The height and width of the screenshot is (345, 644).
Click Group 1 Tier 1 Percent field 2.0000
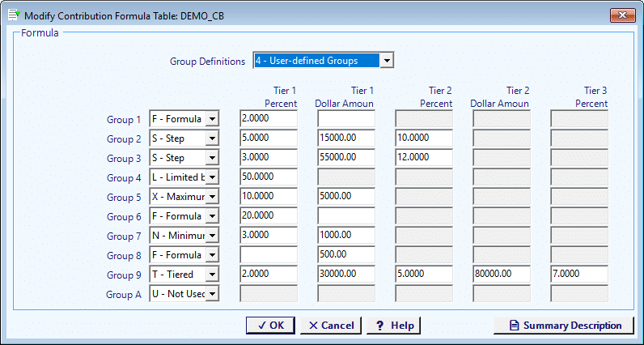tap(269, 119)
